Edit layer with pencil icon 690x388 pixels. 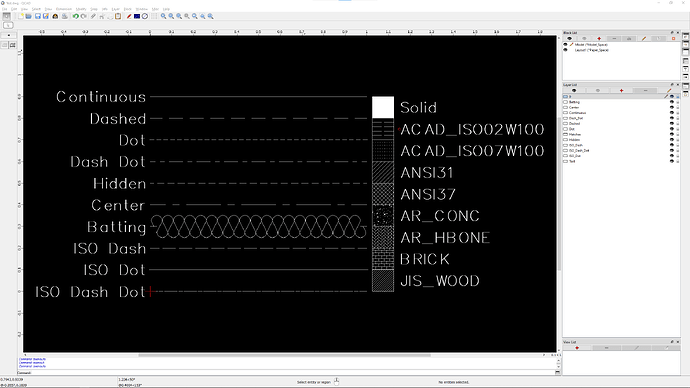click(669, 91)
